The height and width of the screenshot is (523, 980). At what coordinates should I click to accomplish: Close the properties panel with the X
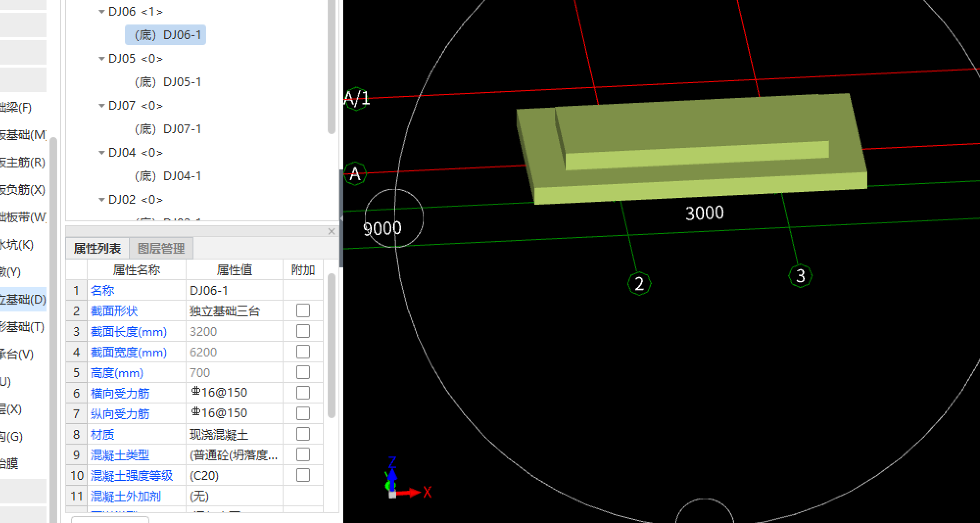[332, 231]
